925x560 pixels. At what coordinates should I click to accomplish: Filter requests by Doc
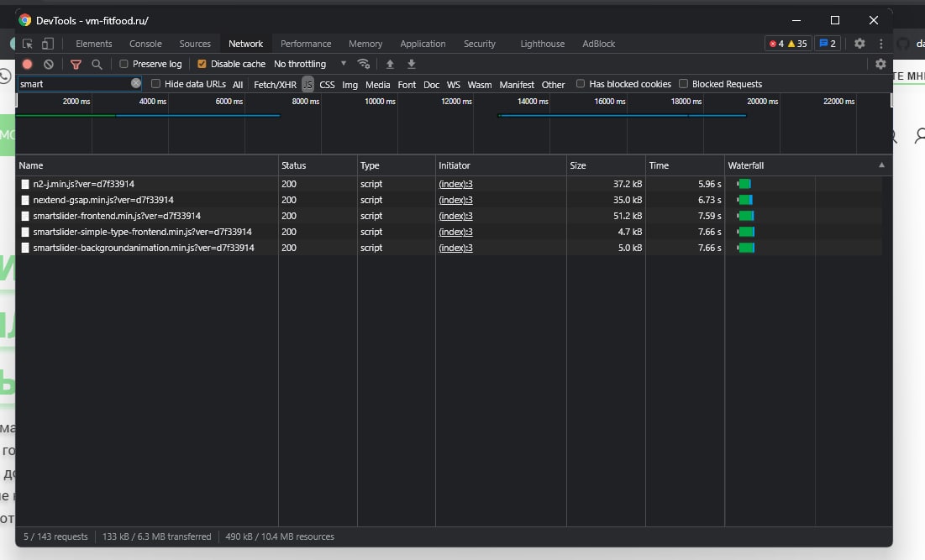coord(431,85)
